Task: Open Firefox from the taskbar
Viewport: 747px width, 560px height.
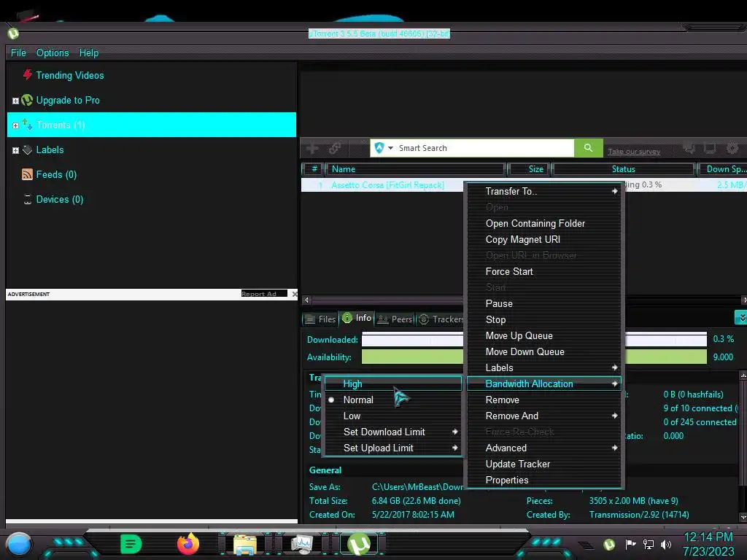Action: click(x=188, y=544)
